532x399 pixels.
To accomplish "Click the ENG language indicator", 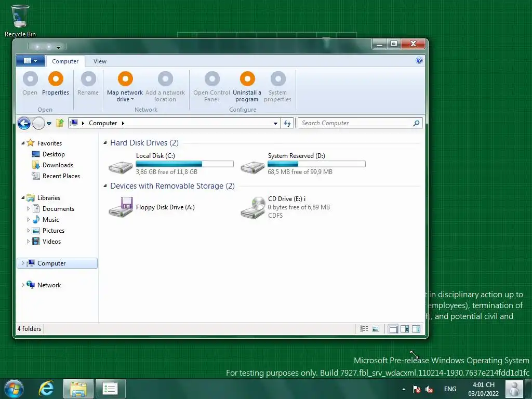I will pyautogui.click(x=450, y=389).
